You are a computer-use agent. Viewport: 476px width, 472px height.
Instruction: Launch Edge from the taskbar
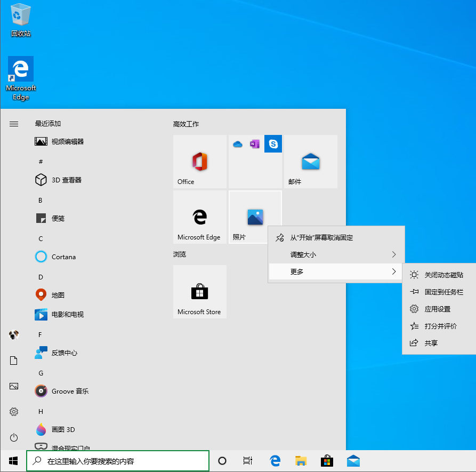click(275, 461)
